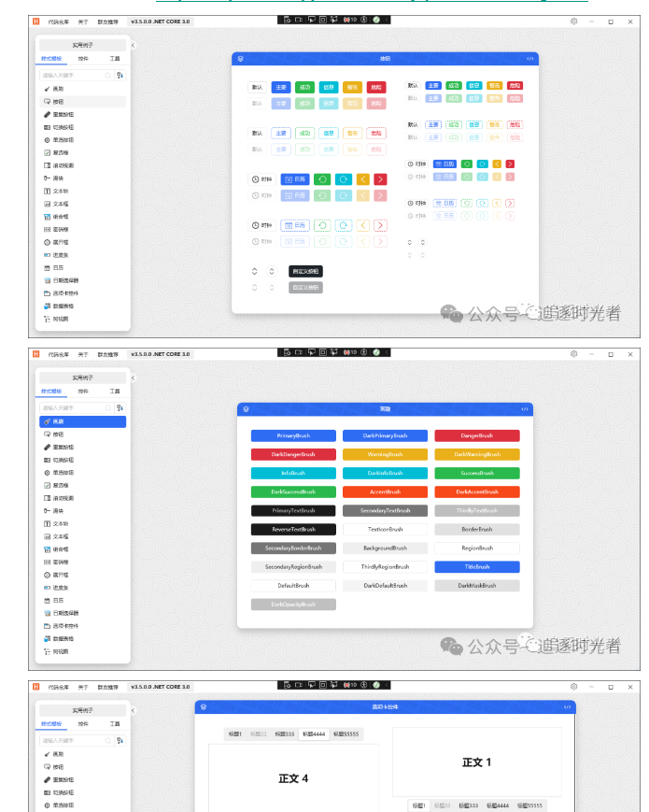Viewport: 649px width, 812px height.
Task: Open code view icon on top blue panel header
Action: pyautogui.click(x=530, y=59)
